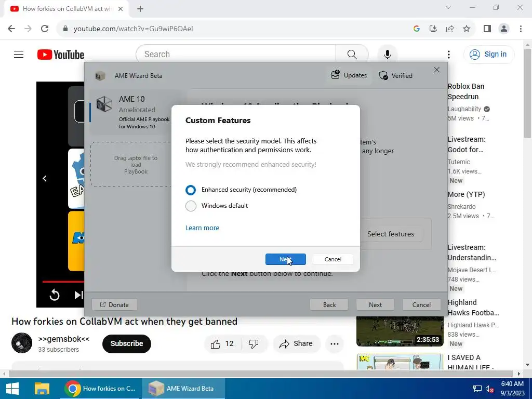Open Livestream: Godot for... suggested video
The image size is (532, 399).
click(467, 144)
